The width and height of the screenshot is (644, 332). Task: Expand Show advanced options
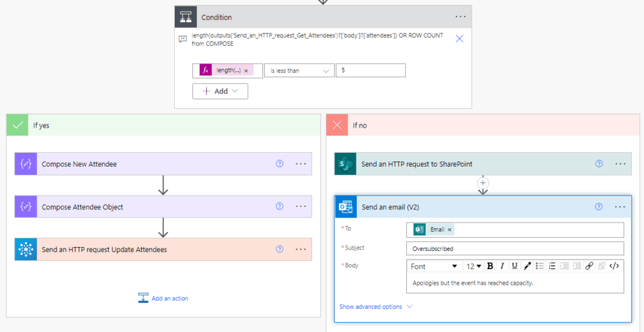point(376,306)
